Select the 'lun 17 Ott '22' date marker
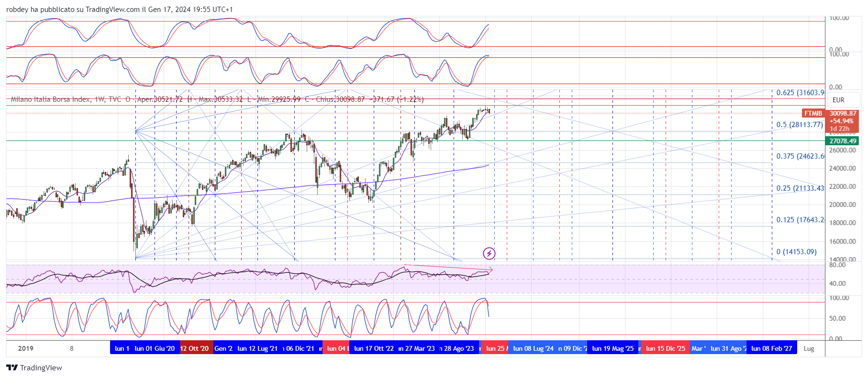This screenshot has width=868, height=378. coord(374,348)
